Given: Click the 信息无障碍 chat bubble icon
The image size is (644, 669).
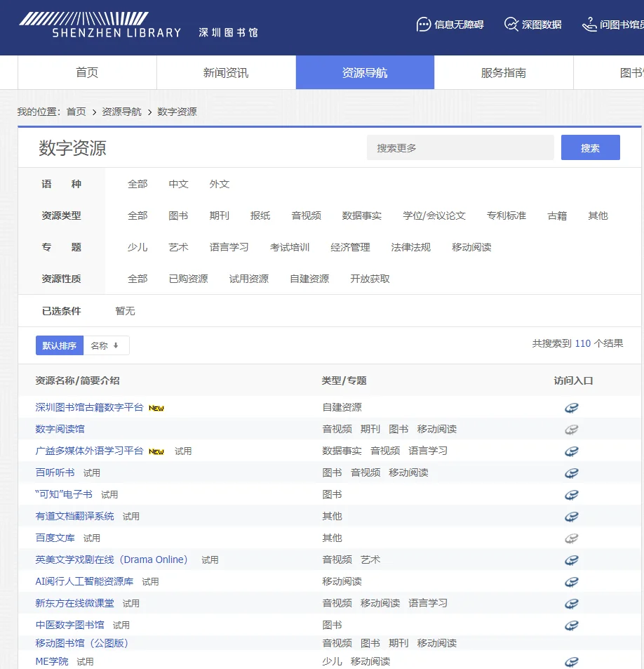Looking at the screenshot, I should point(423,25).
